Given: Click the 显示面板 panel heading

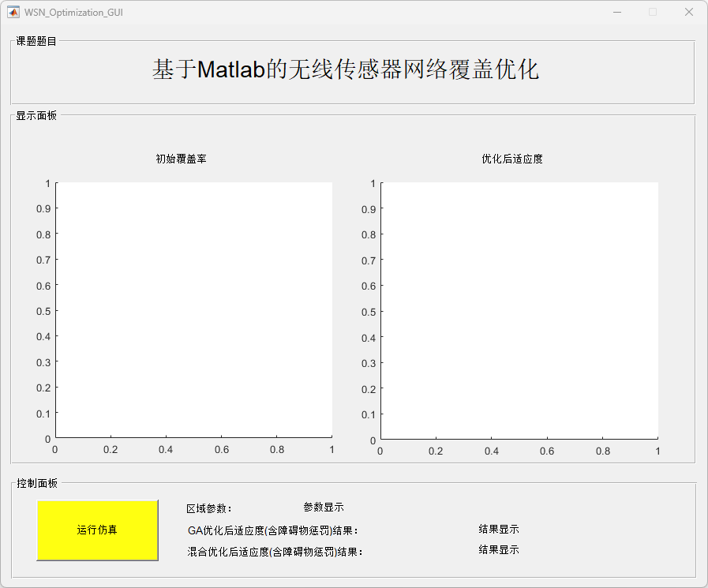Looking at the screenshot, I should pyautogui.click(x=36, y=115).
